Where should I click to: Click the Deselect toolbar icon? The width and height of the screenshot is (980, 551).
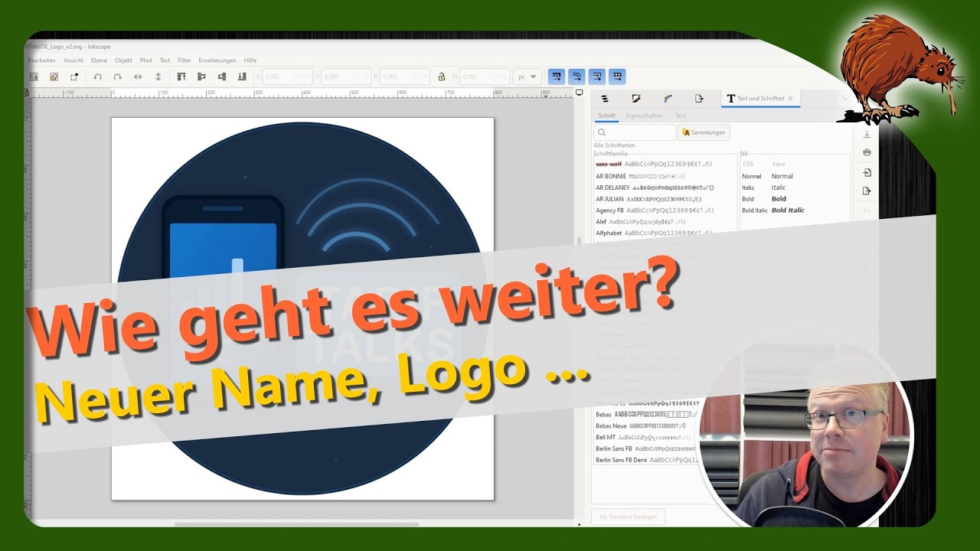click(x=73, y=77)
